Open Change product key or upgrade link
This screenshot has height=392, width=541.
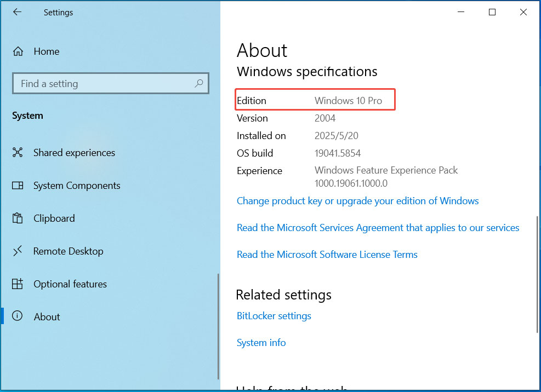[357, 201]
